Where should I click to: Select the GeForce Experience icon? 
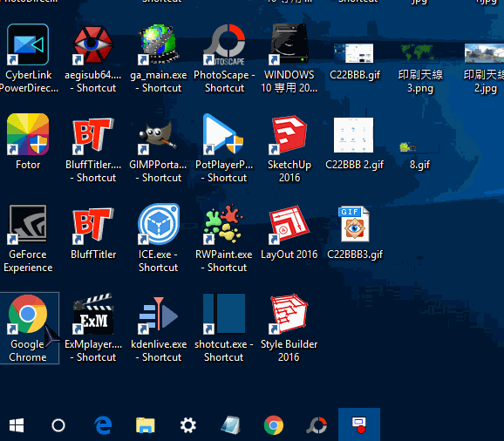28,224
